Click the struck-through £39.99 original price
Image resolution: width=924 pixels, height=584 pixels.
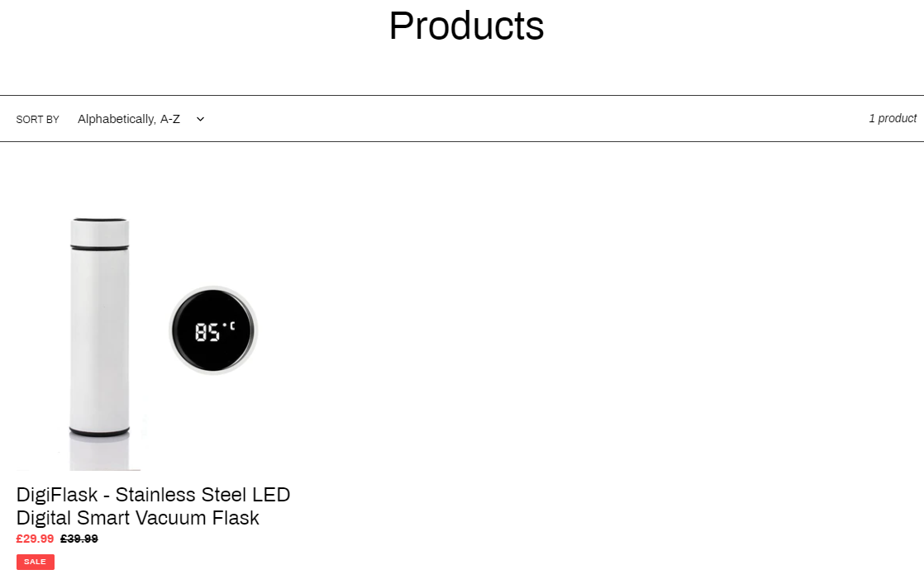pyautogui.click(x=79, y=539)
